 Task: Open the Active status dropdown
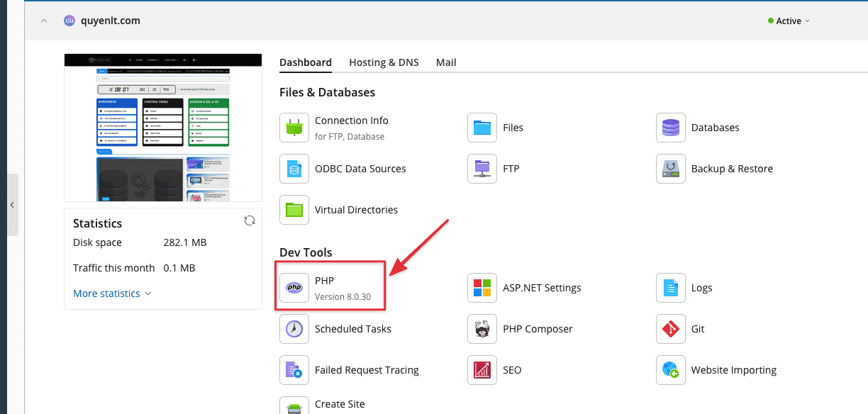tap(789, 21)
